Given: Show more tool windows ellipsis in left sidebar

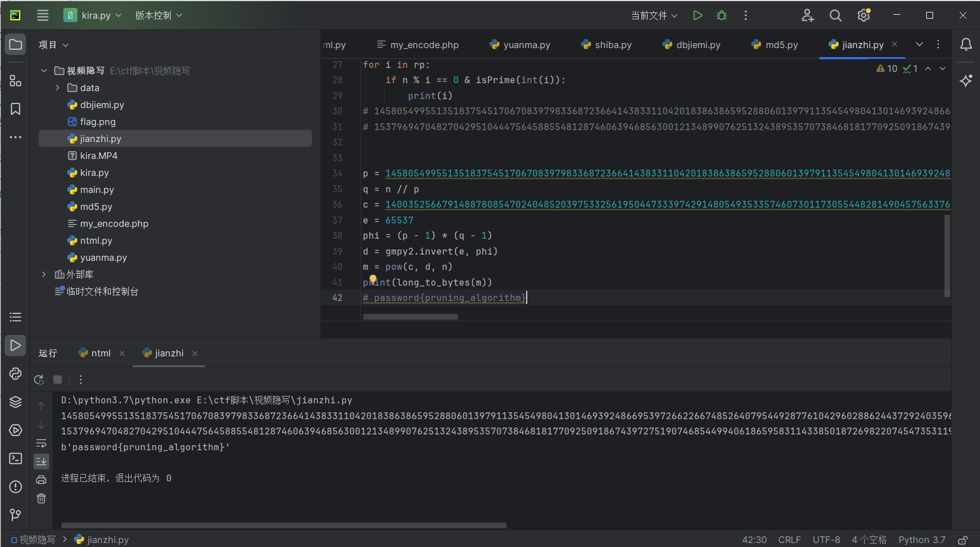Looking at the screenshot, I should [x=15, y=137].
